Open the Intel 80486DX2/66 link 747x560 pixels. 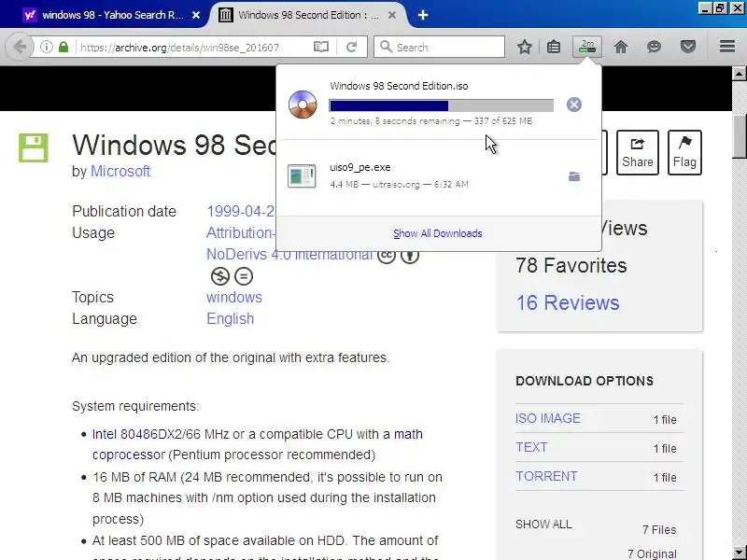(x=147, y=434)
